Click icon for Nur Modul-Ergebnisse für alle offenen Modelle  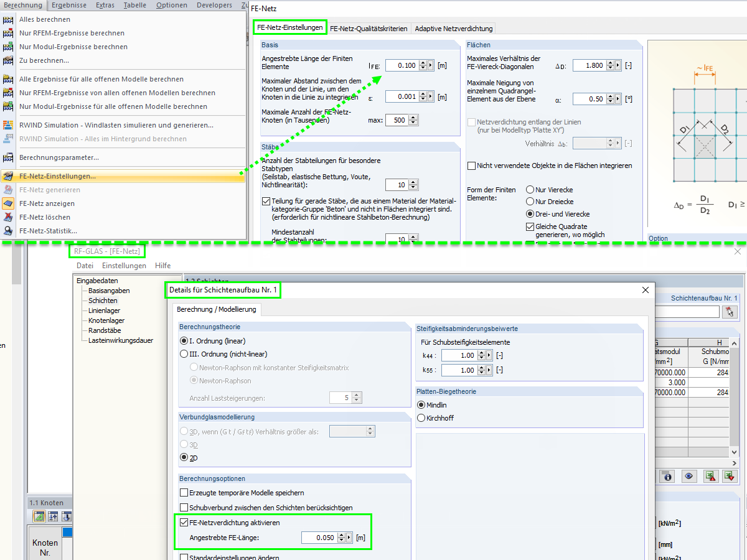click(x=8, y=106)
